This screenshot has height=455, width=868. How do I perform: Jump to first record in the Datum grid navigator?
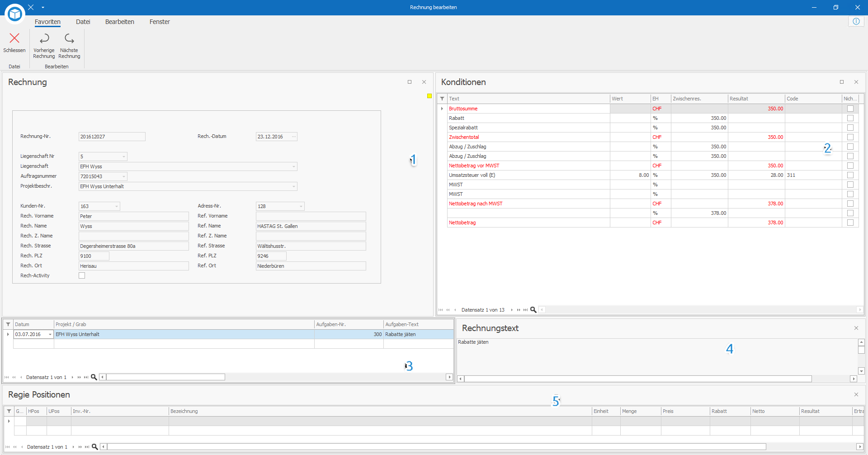tap(7, 377)
